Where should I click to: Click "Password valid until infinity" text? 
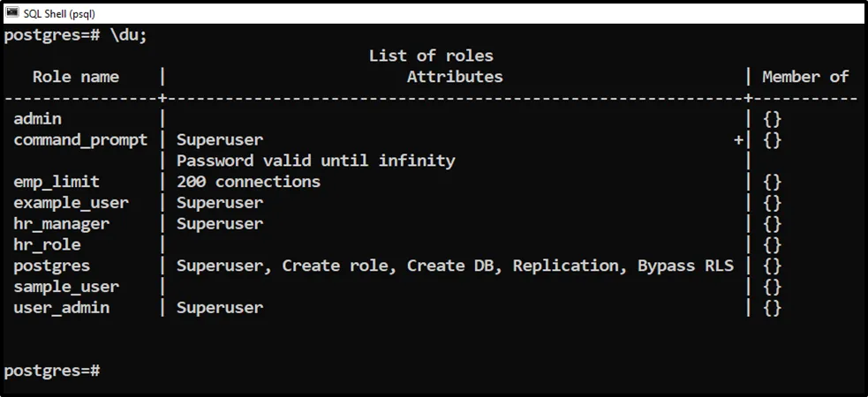click(315, 161)
